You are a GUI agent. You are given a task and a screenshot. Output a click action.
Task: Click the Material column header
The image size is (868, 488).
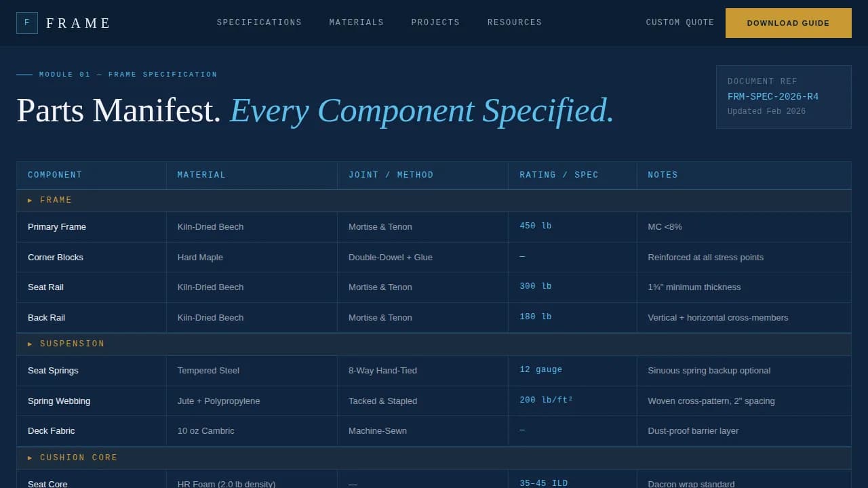(x=201, y=175)
